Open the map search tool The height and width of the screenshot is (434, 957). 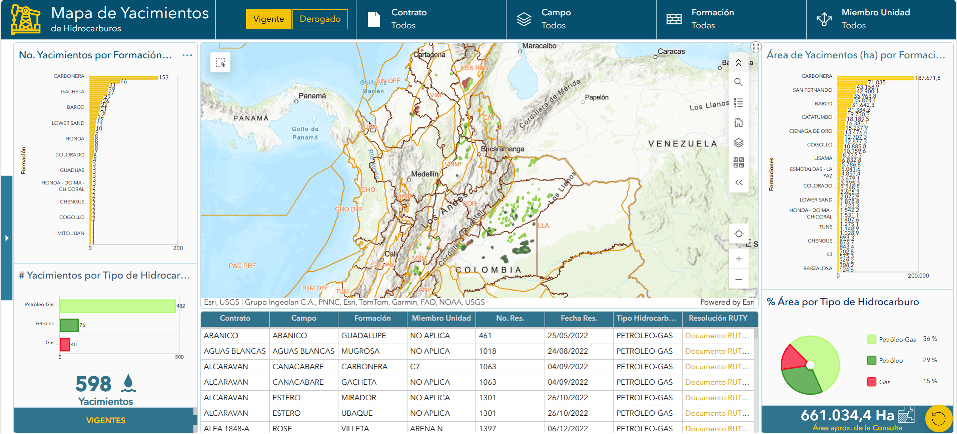pos(738,81)
